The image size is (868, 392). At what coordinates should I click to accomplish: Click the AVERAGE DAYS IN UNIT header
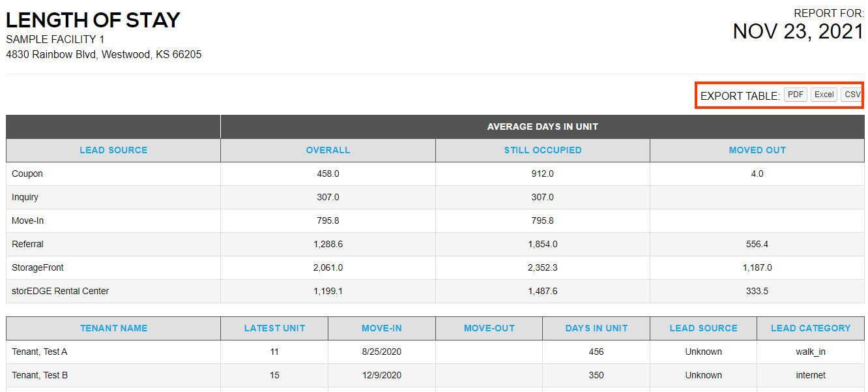(543, 127)
